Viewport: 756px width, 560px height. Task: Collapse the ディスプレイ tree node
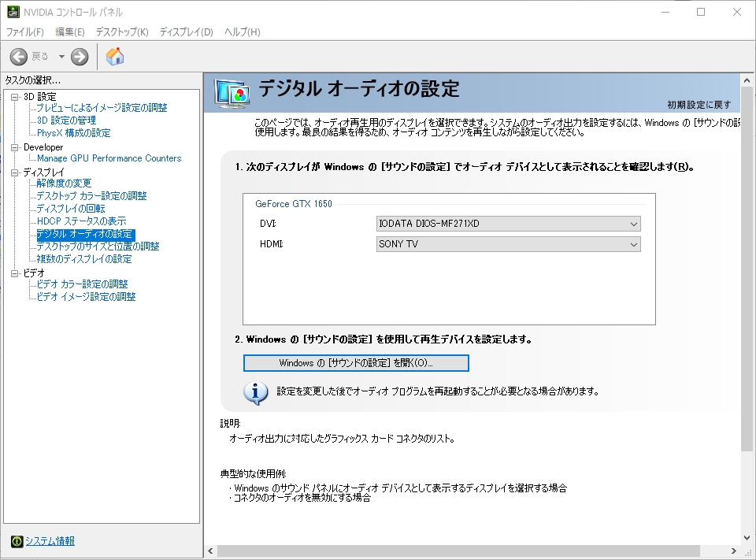pyautogui.click(x=15, y=172)
